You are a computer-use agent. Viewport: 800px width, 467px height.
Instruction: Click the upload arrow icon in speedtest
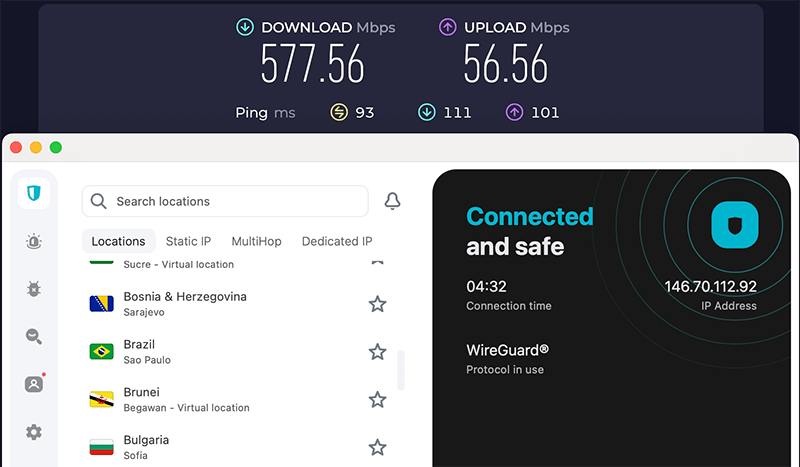[448, 27]
